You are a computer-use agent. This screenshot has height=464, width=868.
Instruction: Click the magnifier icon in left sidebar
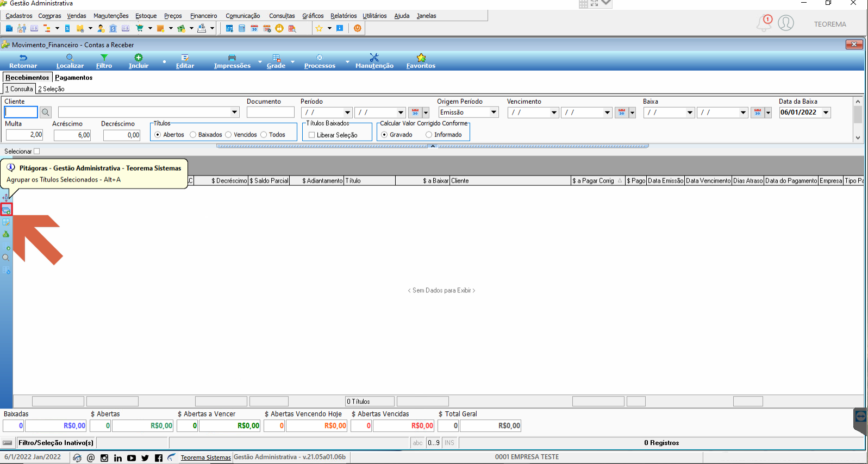click(6, 258)
